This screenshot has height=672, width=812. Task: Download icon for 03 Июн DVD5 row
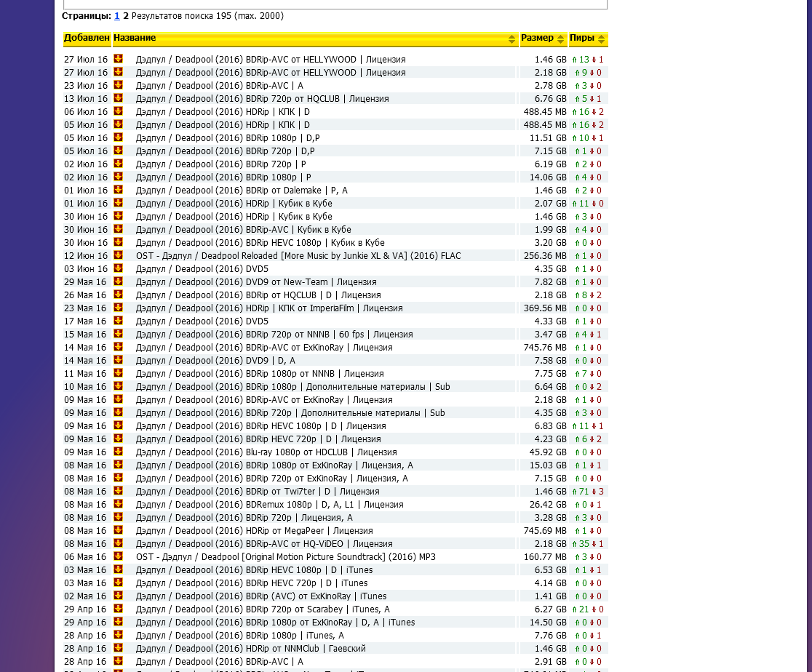pyautogui.click(x=118, y=268)
